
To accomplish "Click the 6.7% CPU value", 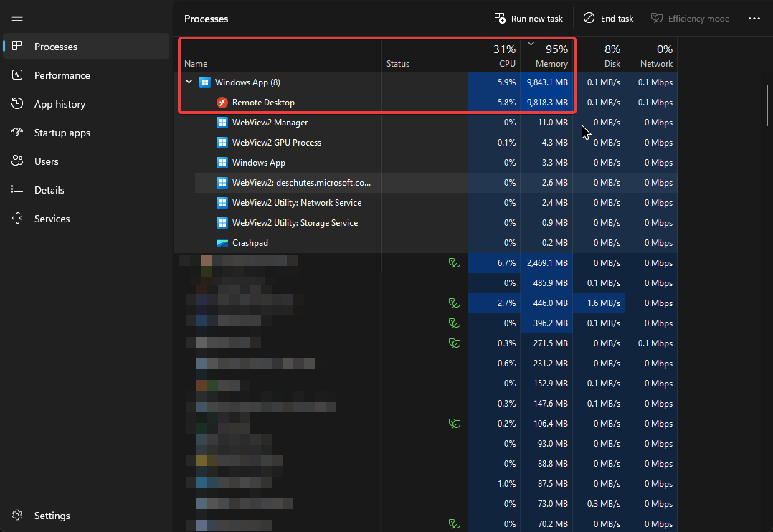I will click(506, 263).
